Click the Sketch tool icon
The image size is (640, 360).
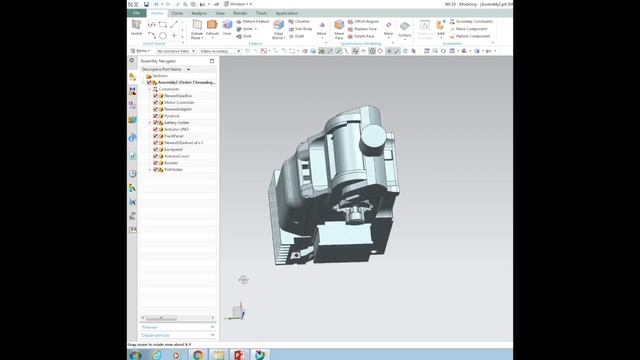click(136, 25)
